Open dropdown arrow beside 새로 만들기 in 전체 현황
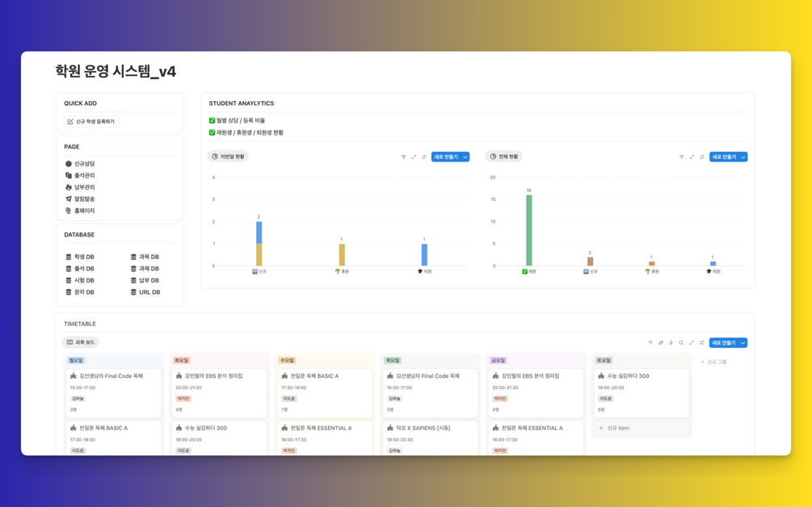Screen dimensions: 812x507 click(x=743, y=157)
